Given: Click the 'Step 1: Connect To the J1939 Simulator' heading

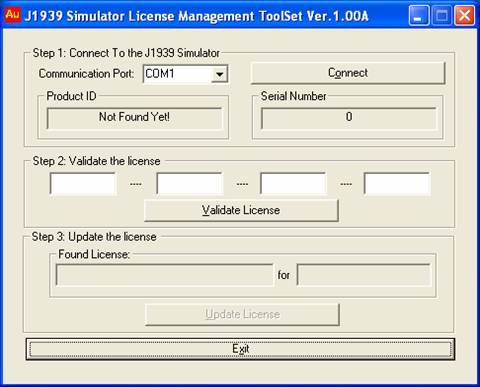Looking at the screenshot, I should coord(126,53).
